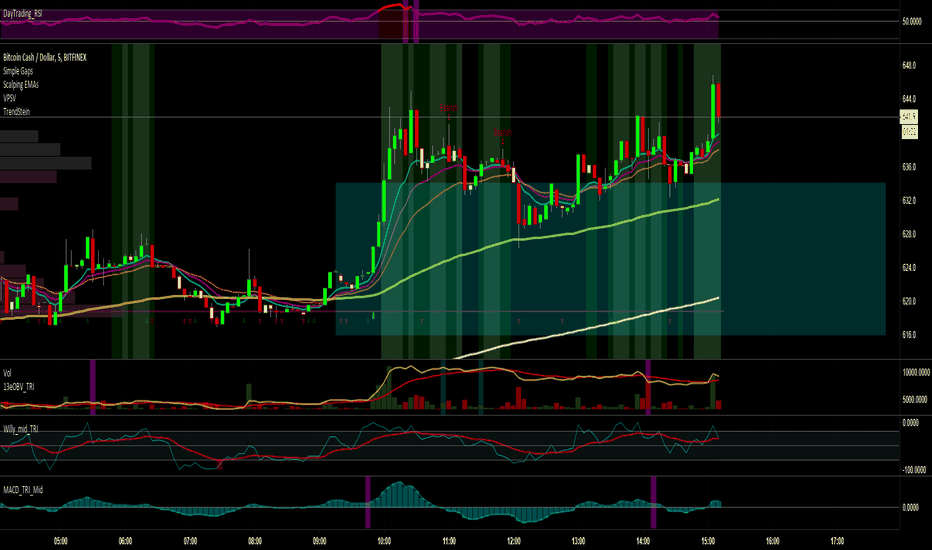Viewport: 932px width, 550px height.
Task: Click the 14:00 time axis label
Action: pyautogui.click(x=643, y=541)
